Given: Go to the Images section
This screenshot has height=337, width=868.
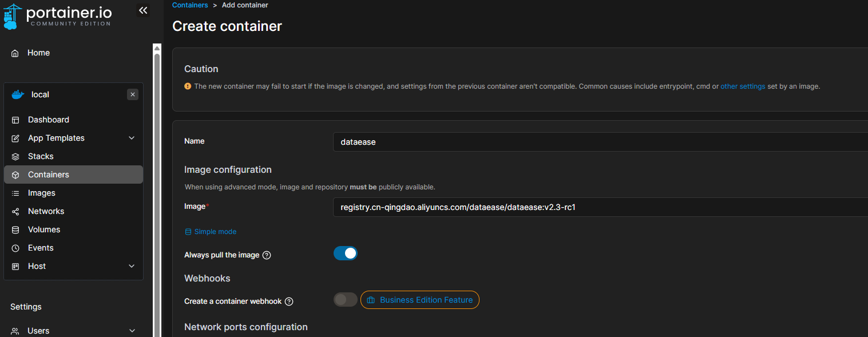Looking at the screenshot, I should pyautogui.click(x=42, y=193).
